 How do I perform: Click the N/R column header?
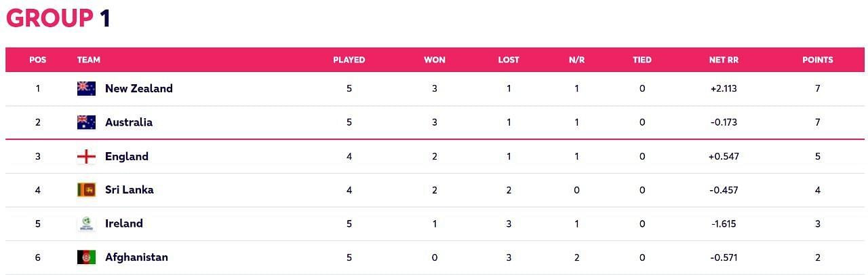[x=577, y=60]
